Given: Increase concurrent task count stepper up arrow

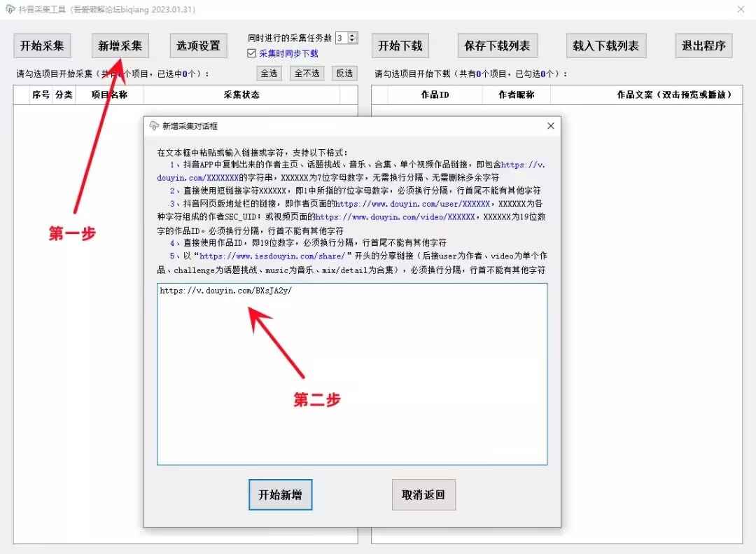Looking at the screenshot, I should pos(353,35).
